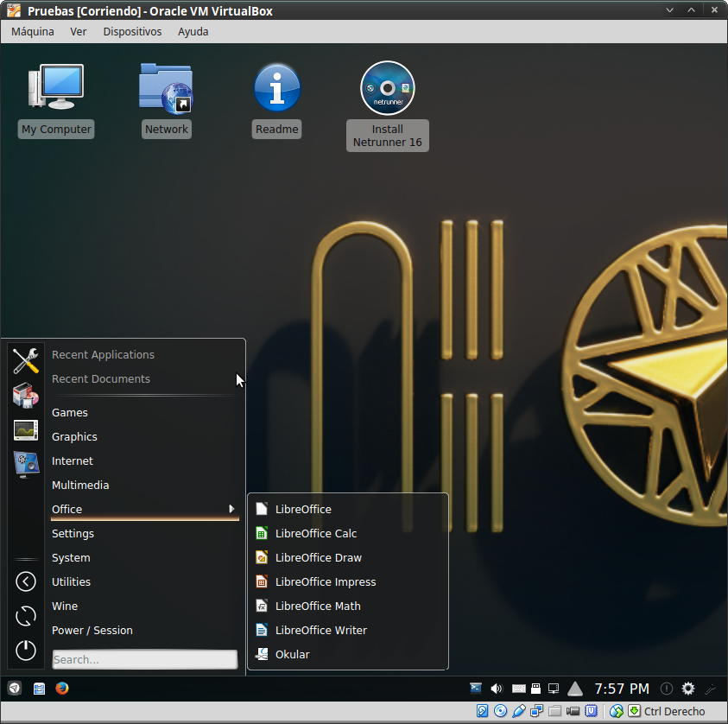Open LibreOffice Writer from the Office submenu
This screenshot has height=724, width=728.
coord(320,630)
